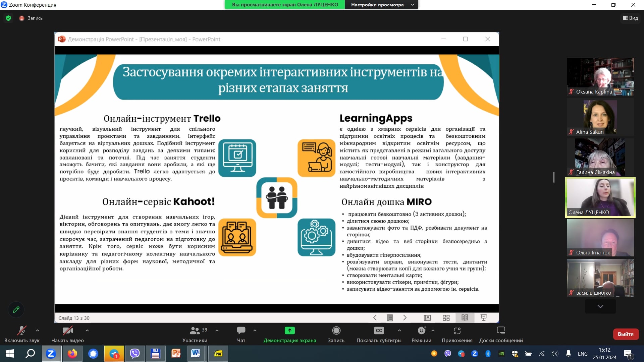This screenshot has width=644, height=362.
Task: Click Демонстрация экрана share button
Action: (x=290, y=334)
